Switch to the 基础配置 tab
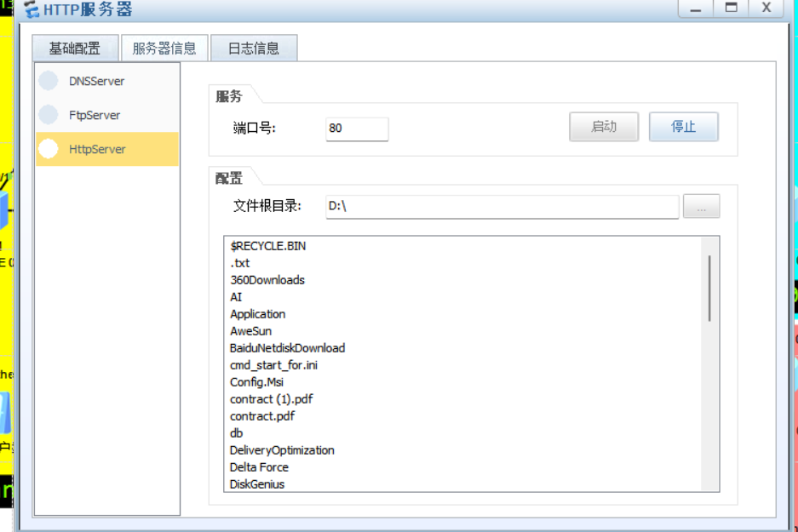 tap(75, 49)
